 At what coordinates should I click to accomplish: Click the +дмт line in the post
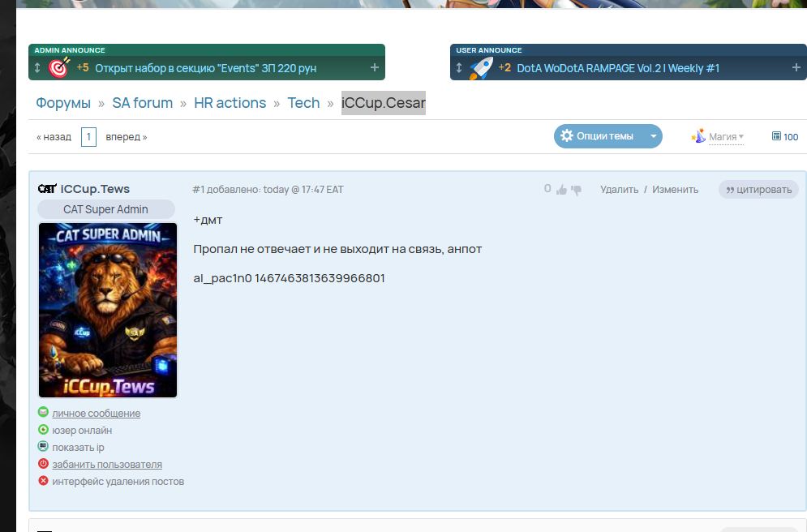point(208,221)
